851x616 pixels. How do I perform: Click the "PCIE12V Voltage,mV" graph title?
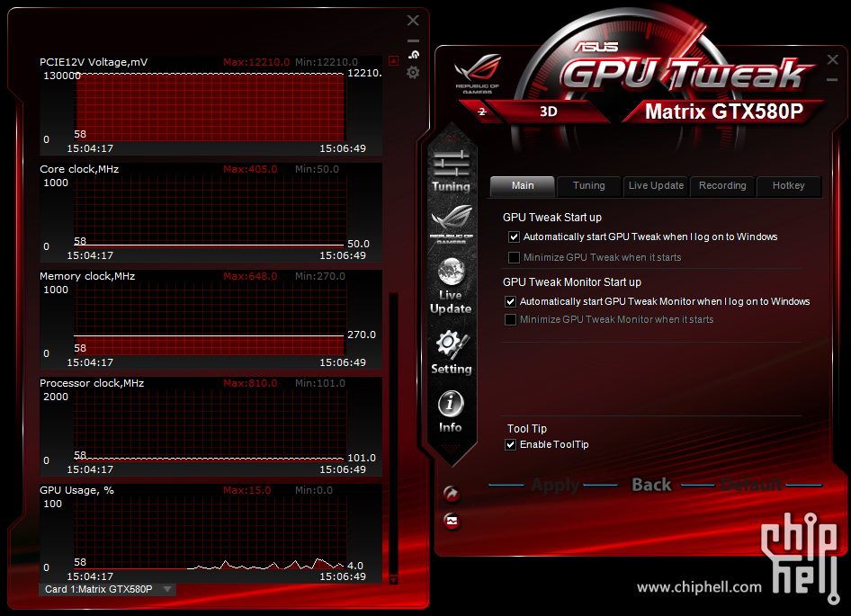click(x=94, y=62)
